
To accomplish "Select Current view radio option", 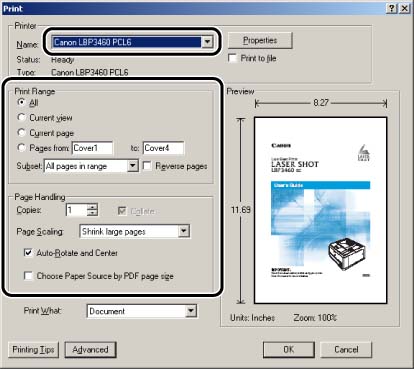I will 22,117.
